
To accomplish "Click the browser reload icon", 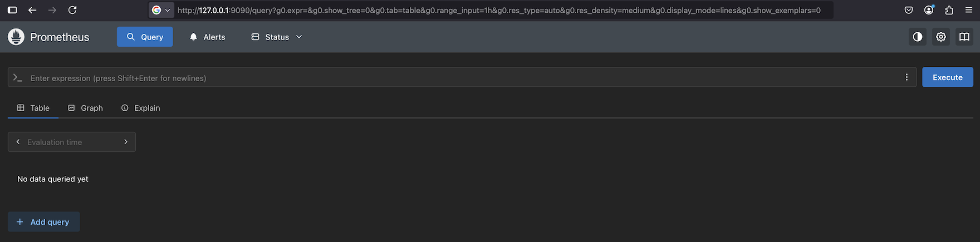I will coord(72,10).
